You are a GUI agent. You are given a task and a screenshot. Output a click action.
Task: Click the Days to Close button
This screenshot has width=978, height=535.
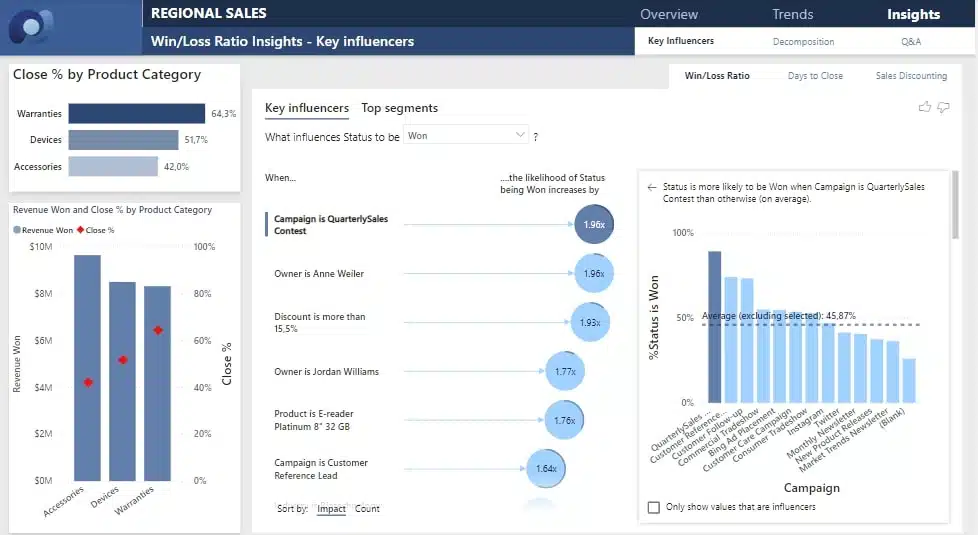pyautogui.click(x=815, y=76)
